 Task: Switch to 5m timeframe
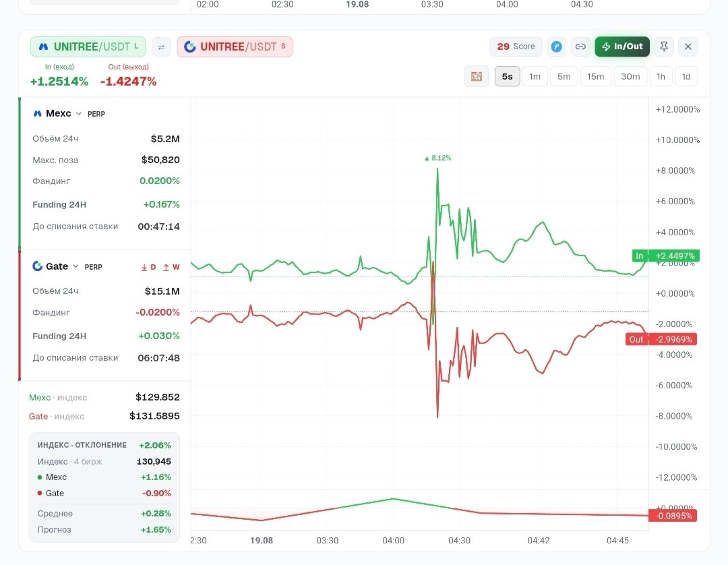point(564,77)
